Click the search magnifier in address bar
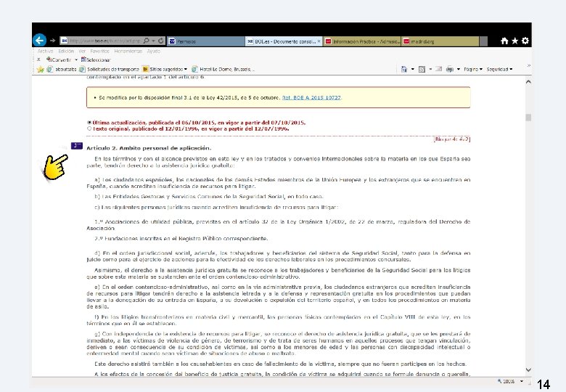 click(x=146, y=41)
